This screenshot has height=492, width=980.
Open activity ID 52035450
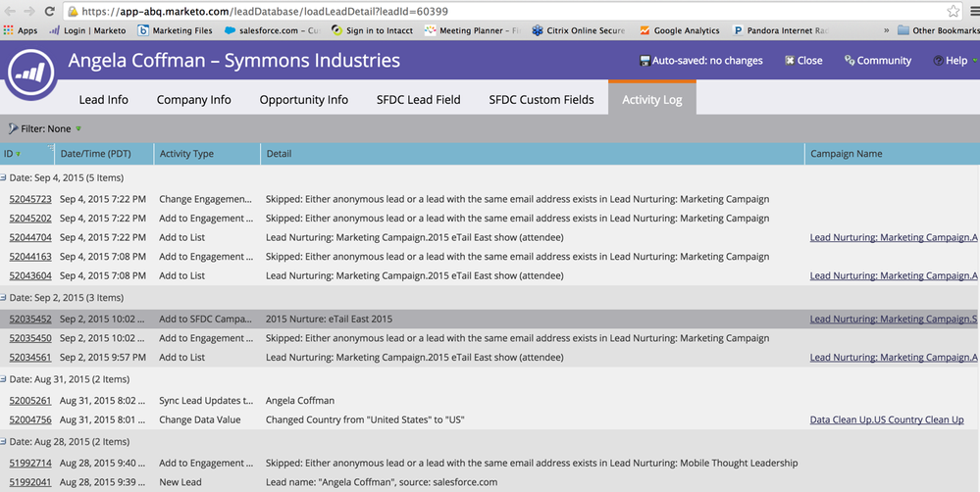tap(30, 338)
